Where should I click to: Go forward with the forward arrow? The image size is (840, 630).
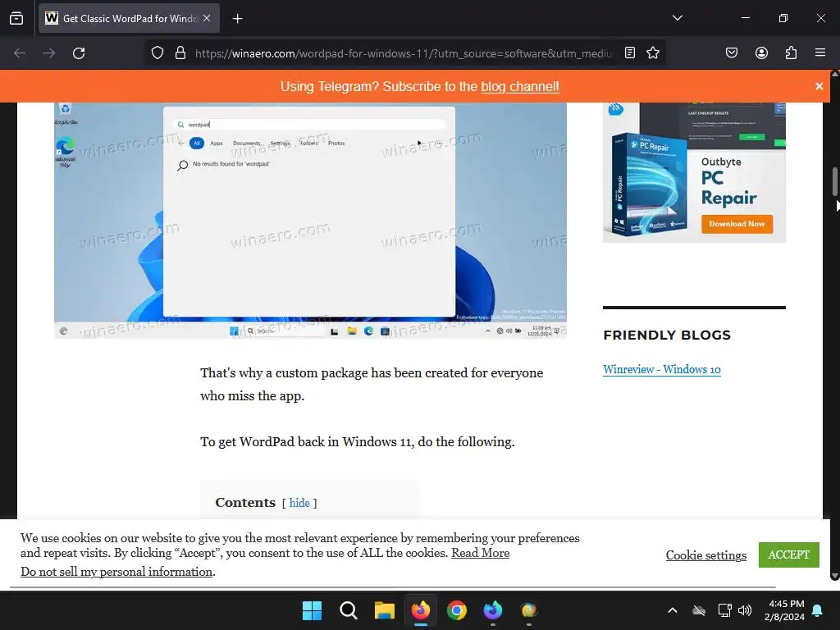point(49,53)
